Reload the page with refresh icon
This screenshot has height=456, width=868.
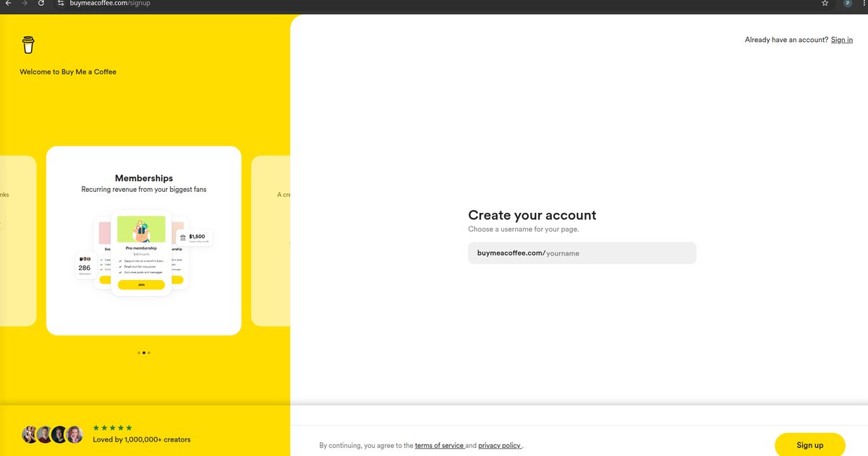41,4
